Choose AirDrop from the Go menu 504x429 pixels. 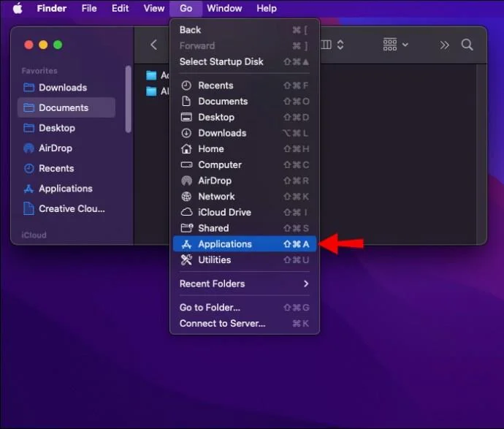pyautogui.click(x=244, y=181)
